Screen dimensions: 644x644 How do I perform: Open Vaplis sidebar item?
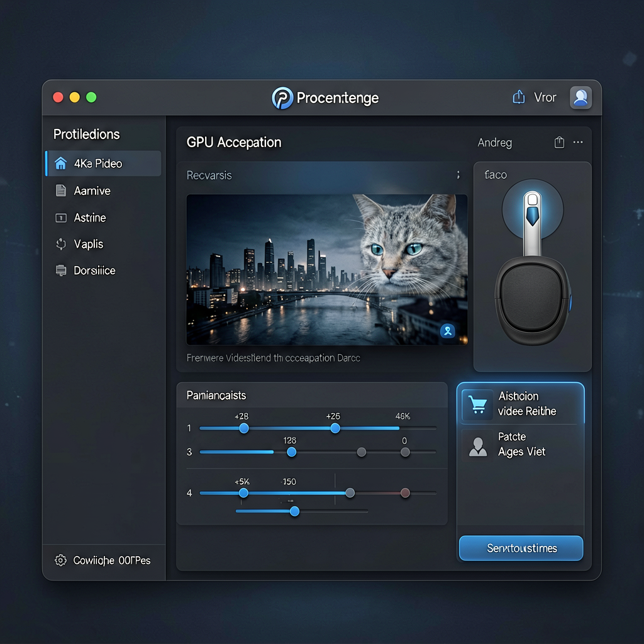tap(104, 244)
